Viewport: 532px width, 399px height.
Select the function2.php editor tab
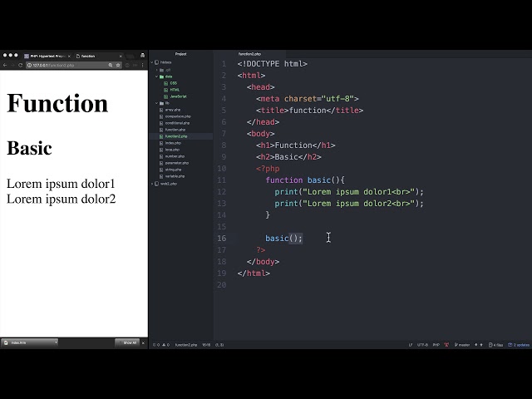(x=249, y=54)
